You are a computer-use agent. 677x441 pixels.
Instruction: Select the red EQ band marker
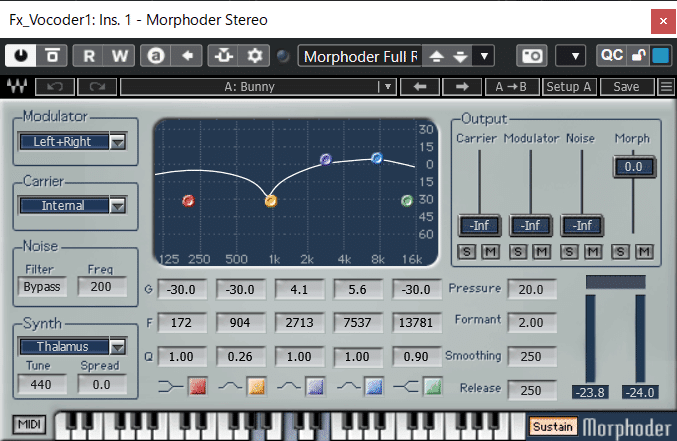click(x=188, y=201)
